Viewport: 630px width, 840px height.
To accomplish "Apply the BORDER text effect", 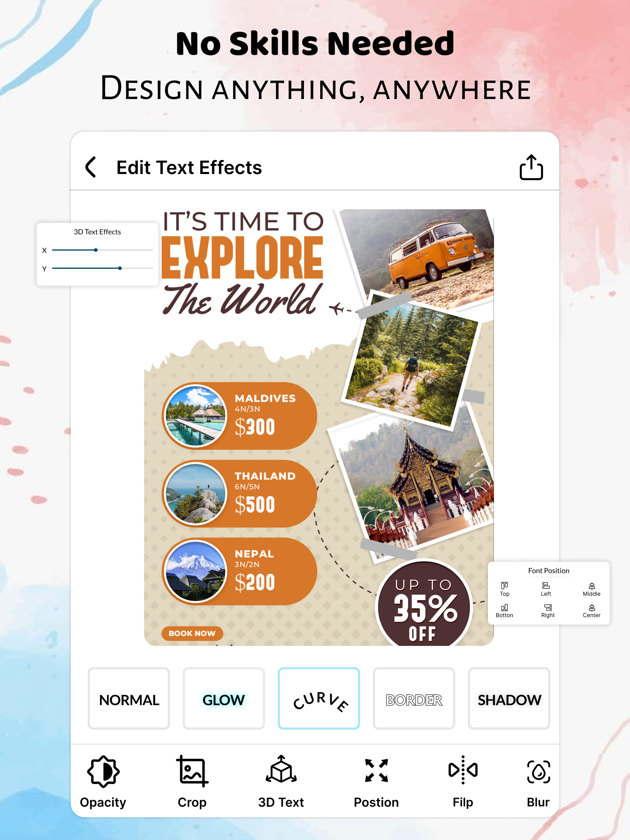I will [x=414, y=698].
